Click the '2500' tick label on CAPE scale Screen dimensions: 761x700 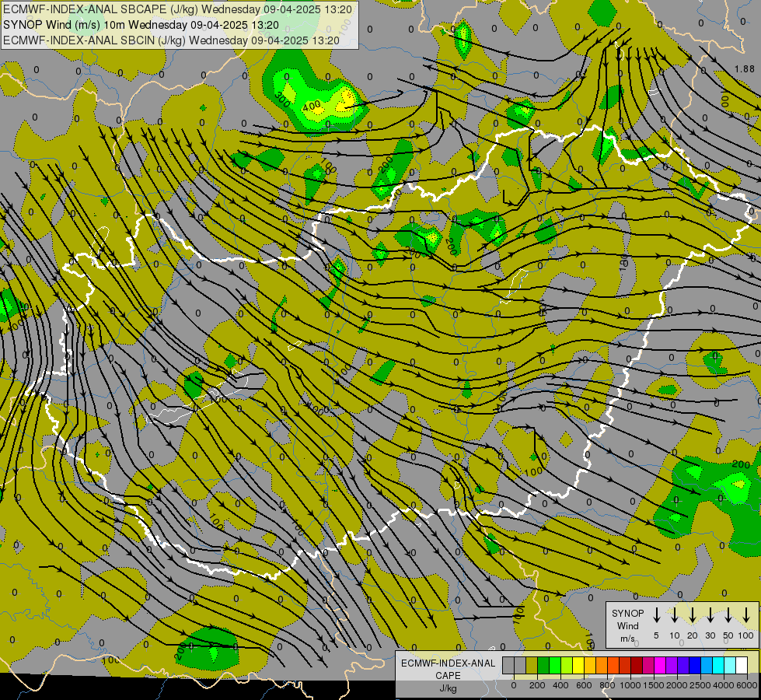point(700,685)
